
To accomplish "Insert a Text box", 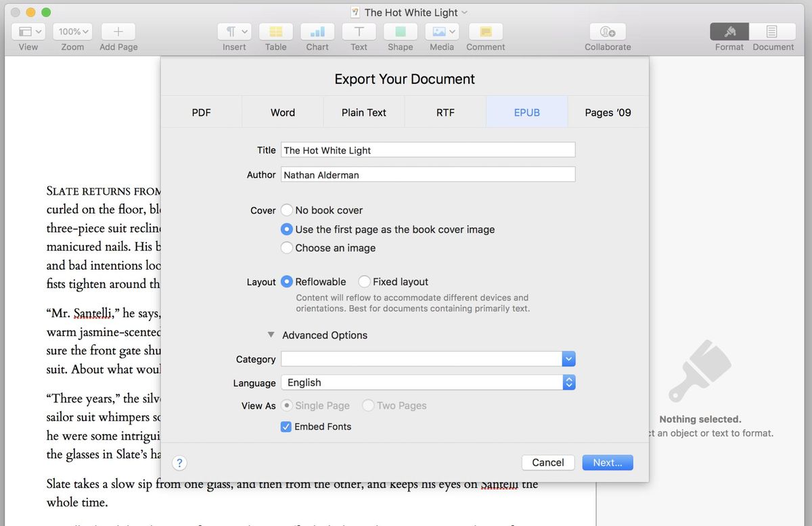I will tap(358, 32).
